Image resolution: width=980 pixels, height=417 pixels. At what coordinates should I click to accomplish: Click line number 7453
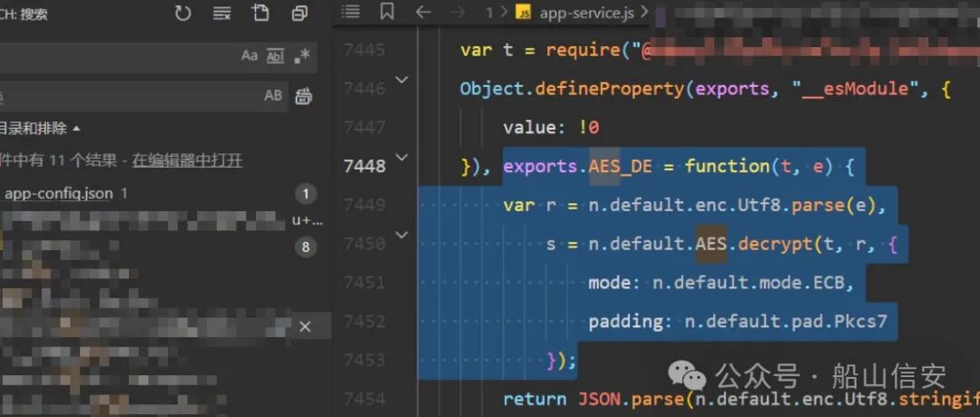(x=365, y=360)
